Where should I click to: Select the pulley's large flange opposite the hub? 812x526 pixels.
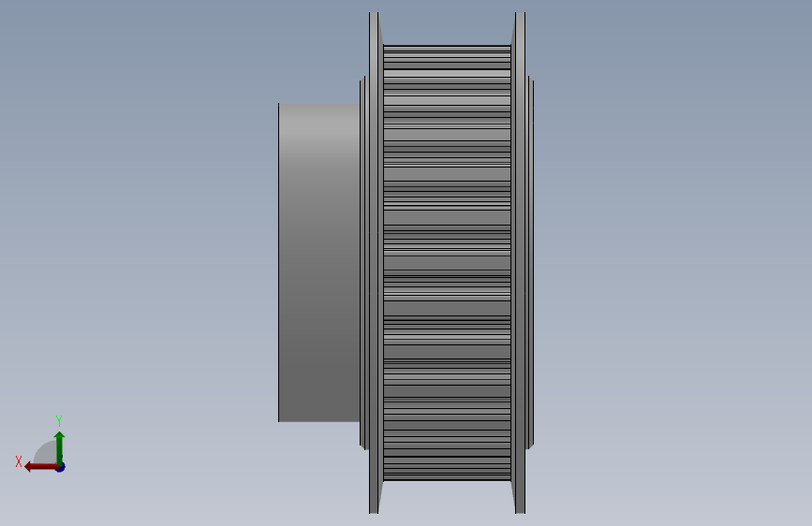[520, 263]
